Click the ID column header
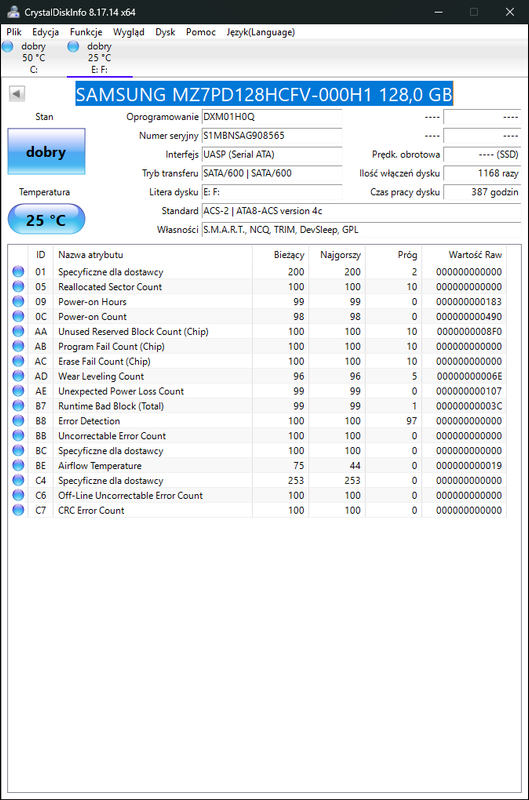 click(x=41, y=255)
